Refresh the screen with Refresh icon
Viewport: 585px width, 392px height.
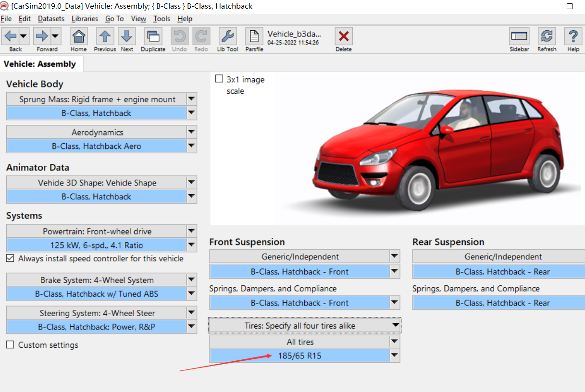[x=547, y=36]
